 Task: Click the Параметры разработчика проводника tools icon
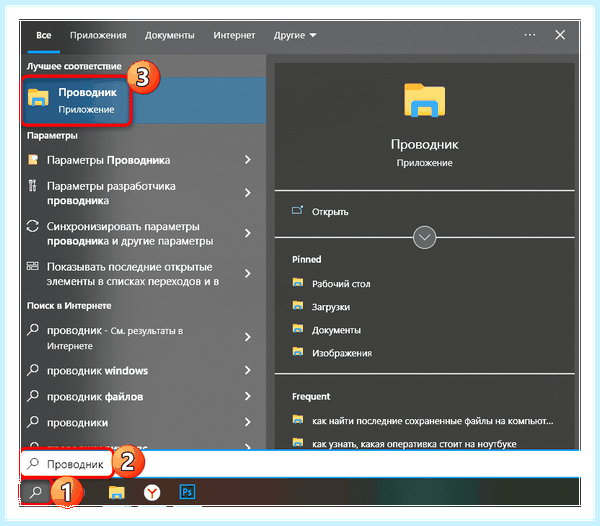(x=33, y=186)
